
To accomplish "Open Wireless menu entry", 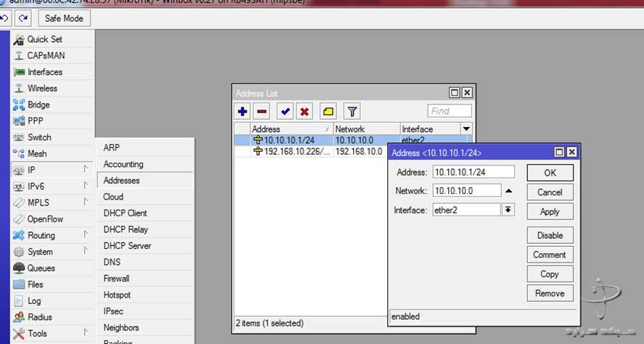I will (x=51, y=89).
